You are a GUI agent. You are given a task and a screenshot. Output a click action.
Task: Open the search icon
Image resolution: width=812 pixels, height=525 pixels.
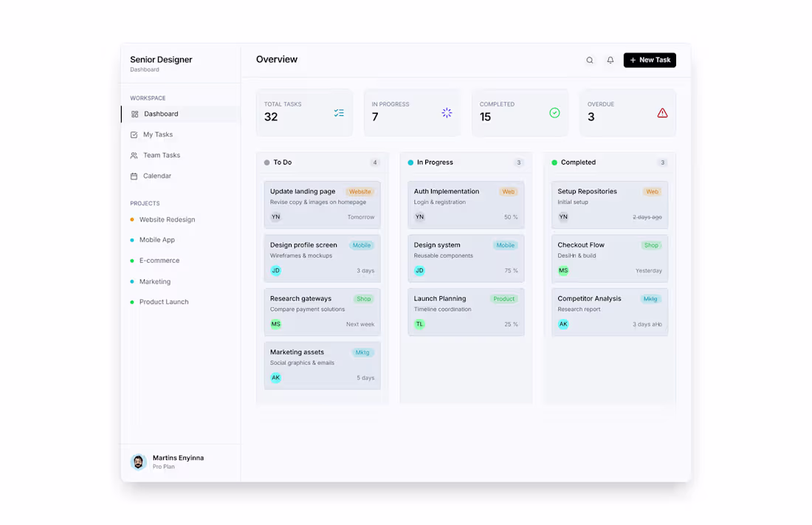(x=589, y=60)
